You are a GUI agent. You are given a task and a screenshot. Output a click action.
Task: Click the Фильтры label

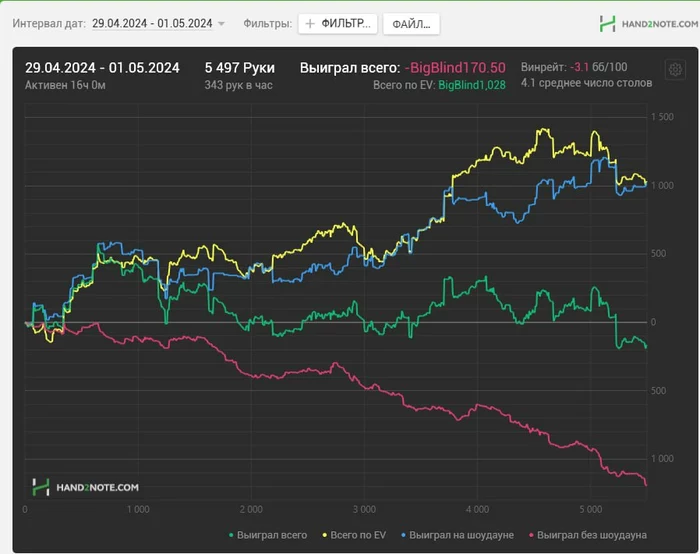267,24
